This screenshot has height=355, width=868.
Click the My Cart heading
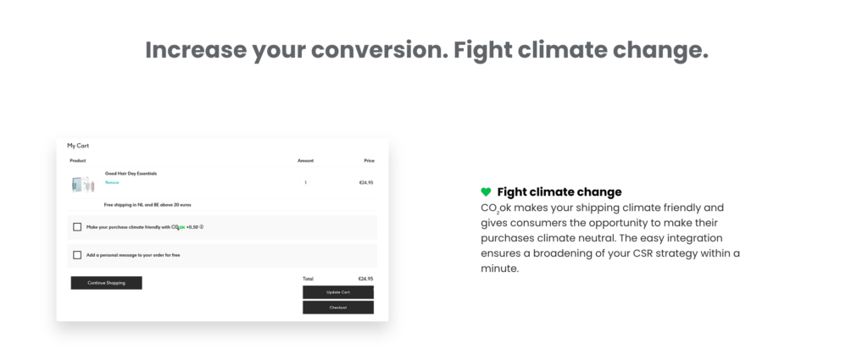[x=78, y=146]
